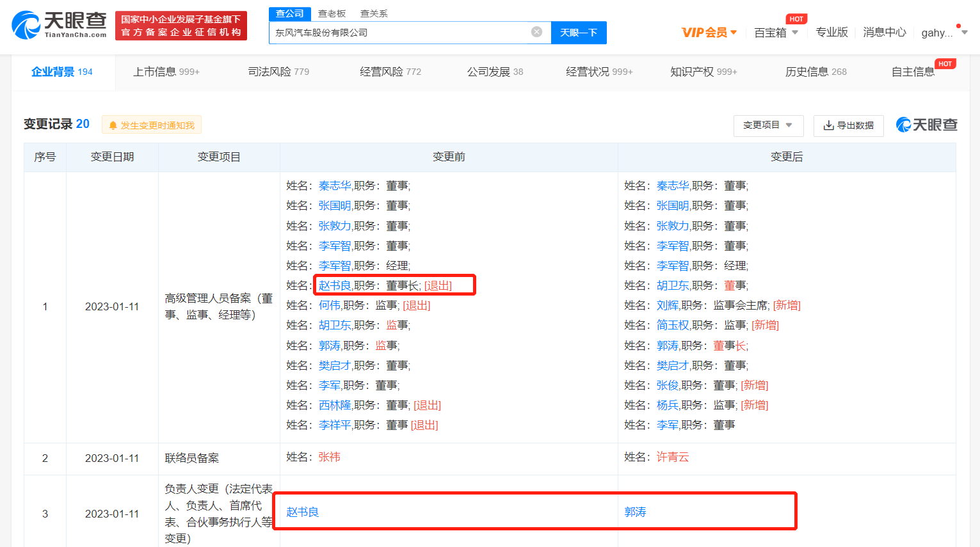Open the 自主信息 tab
Image resolution: width=980 pixels, height=547 pixels.
[913, 72]
